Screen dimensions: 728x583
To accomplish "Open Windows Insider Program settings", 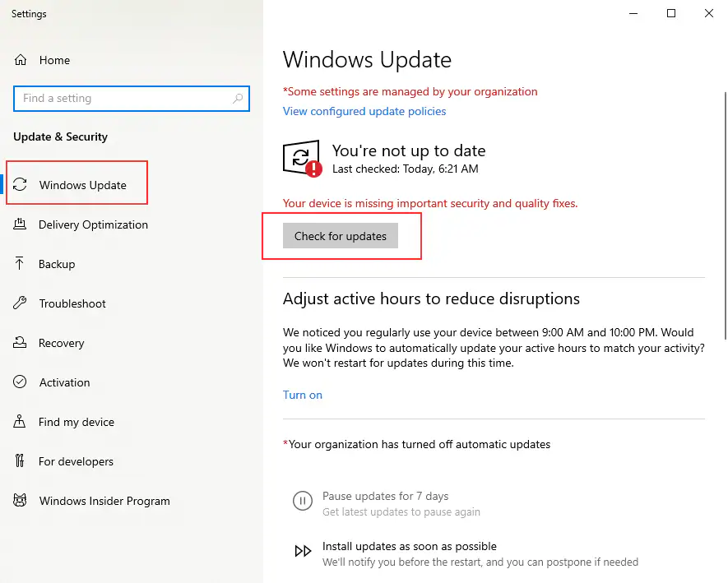I will pyautogui.click(x=104, y=501).
